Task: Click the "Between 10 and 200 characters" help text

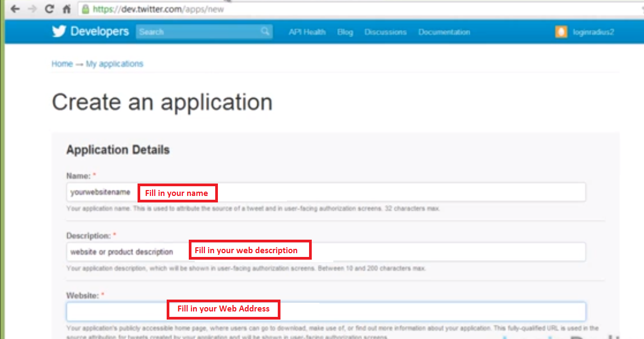Action: point(246,269)
